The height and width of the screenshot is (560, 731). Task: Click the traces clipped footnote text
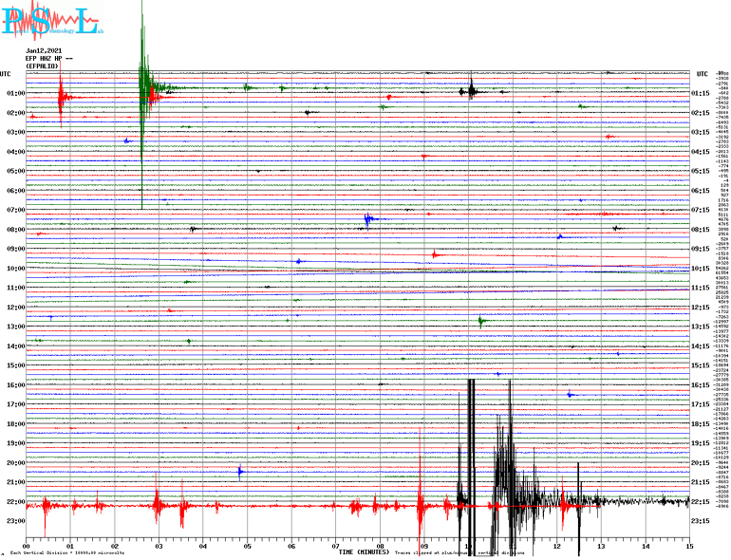tap(460, 552)
